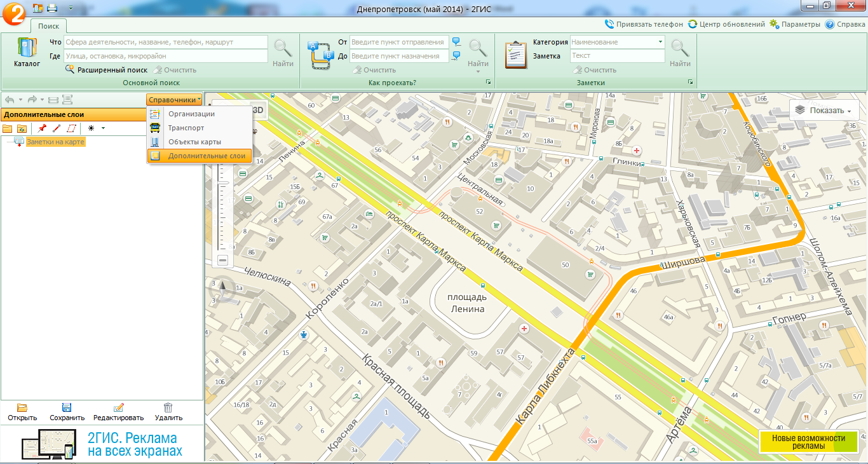The height and width of the screenshot is (464, 868).
Task: Click the print icon in title bar
Action: point(52,8)
